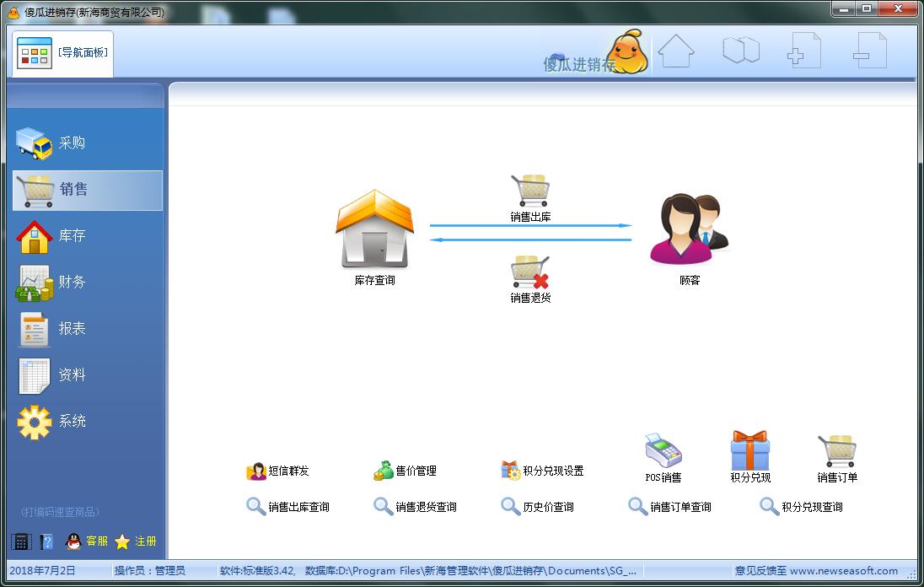Open the 顾客 customers icon

tap(690, 229)
